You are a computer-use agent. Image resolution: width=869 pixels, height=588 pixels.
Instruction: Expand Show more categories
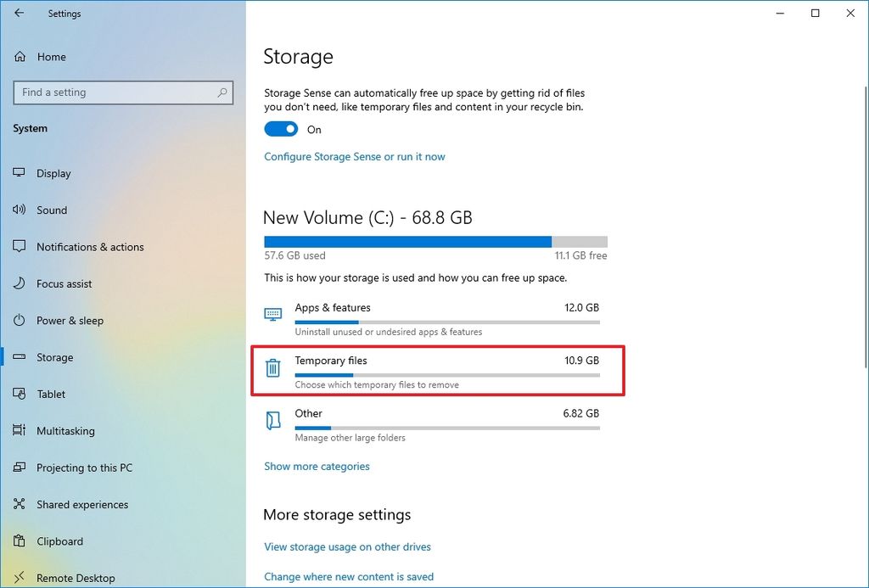click(317, 466)
